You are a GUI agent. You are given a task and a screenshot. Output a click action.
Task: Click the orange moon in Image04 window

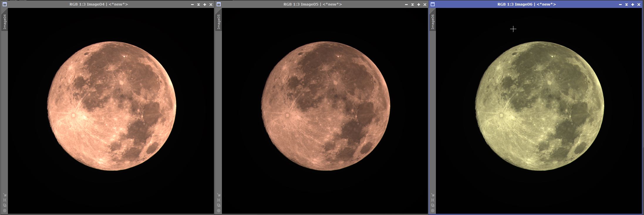pyautogui.click(x=112, y=106)
